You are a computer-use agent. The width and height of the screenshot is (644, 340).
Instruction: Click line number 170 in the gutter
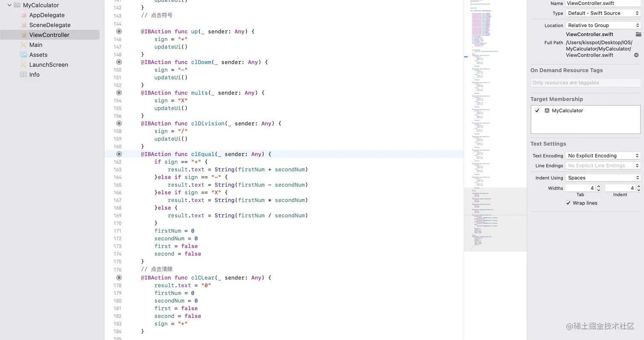(x=118, y=223)
